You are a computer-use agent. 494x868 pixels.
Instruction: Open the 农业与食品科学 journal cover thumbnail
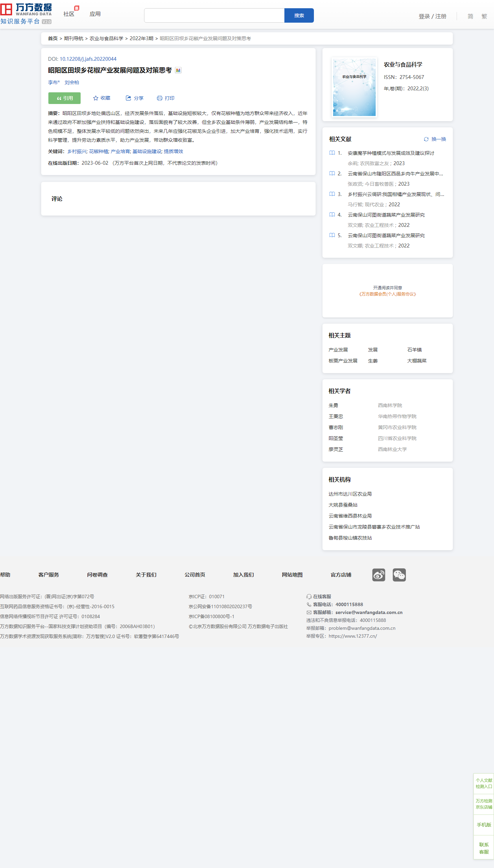pyautogui.click(x=354, y=87)
